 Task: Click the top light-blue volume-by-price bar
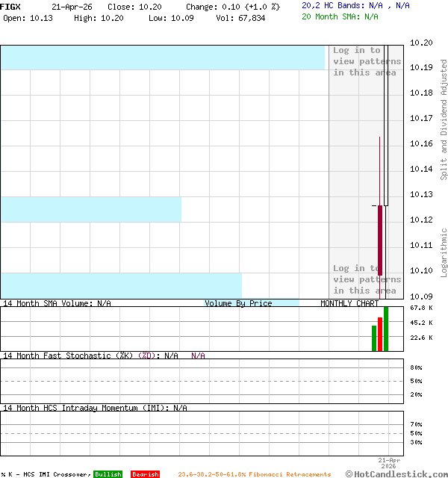coord(163,58)
